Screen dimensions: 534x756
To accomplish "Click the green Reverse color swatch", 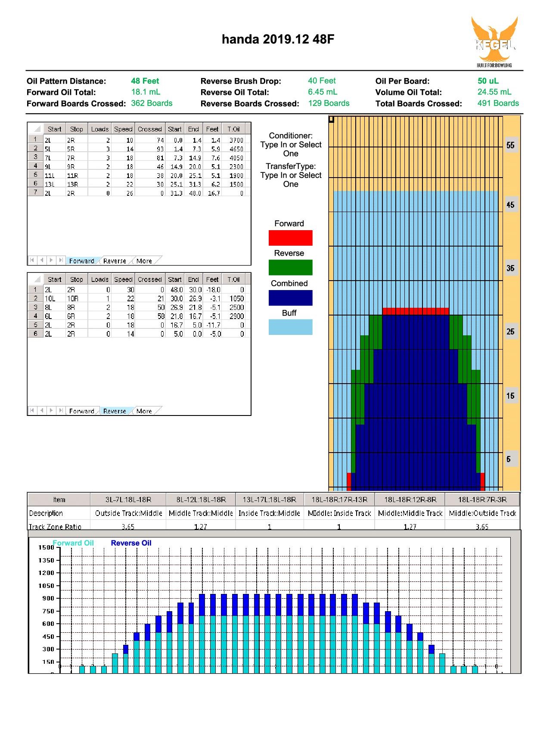I will point(290,267).
